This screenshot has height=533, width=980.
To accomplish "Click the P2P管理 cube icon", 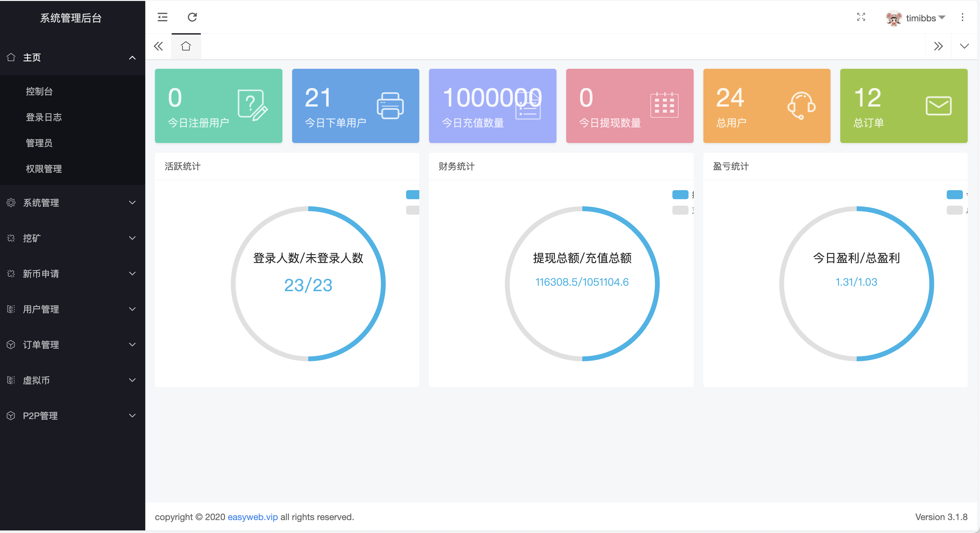I will (x=11, y=415).
